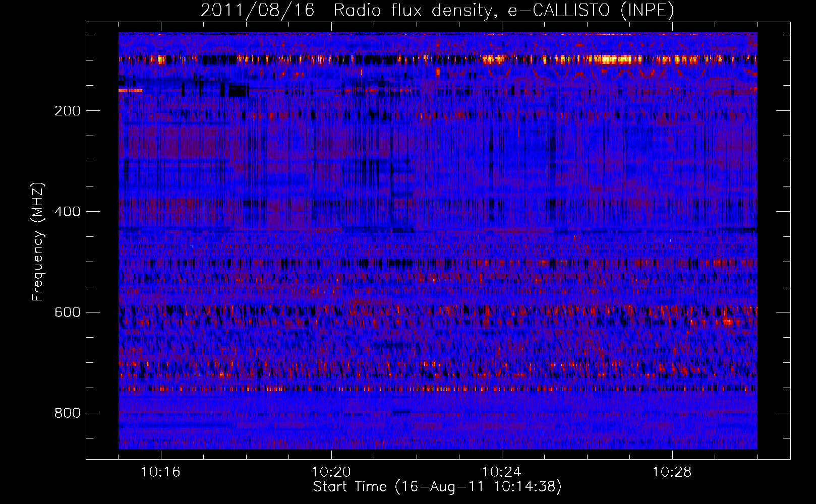Click the 10:20 time tick label
The image size is (816, 504).
pyautogui.click(x=331, y=472)
